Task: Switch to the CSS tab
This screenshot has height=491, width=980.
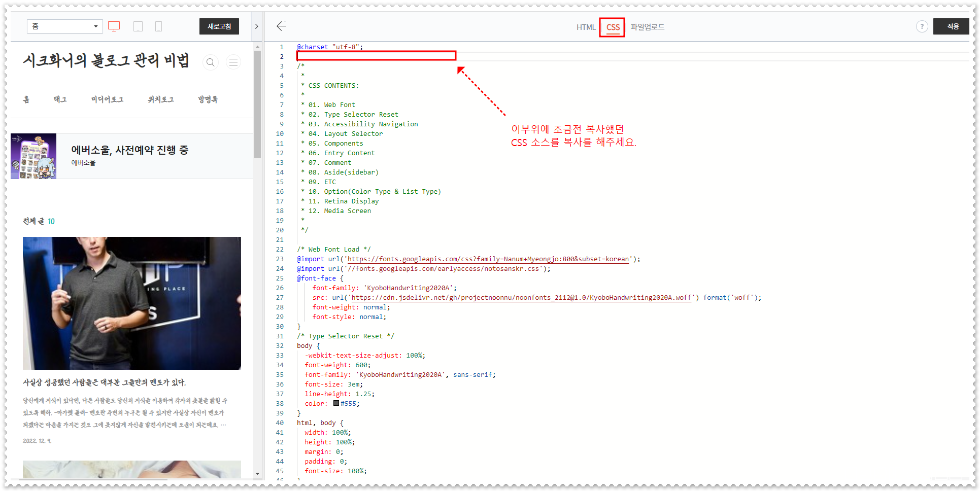Action: coord(613,27)
